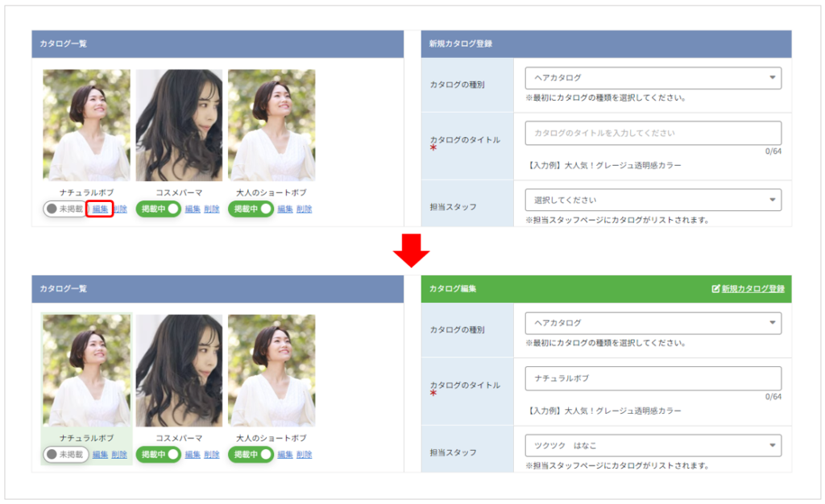Open the 新規カタログ登録 link in green header
This screenshot has height=504, width=825.
pyautogui.click(x=753, y=288)
